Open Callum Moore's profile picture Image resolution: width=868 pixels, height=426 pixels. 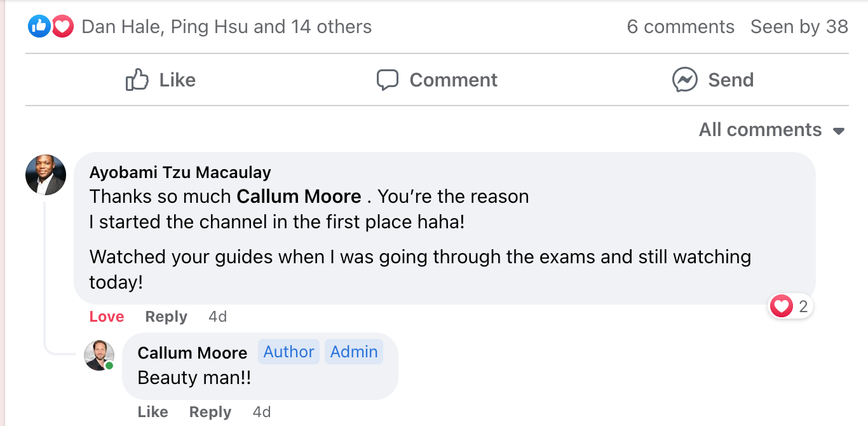99,355
